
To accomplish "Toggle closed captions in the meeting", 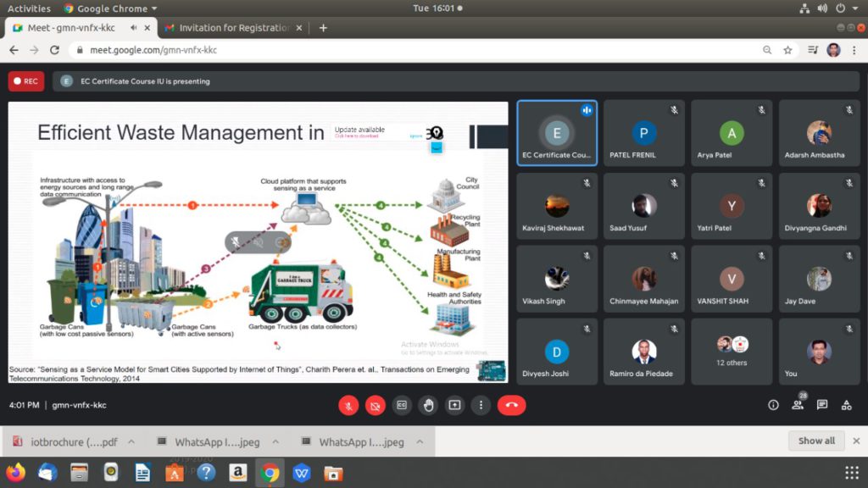I will pos(402,405).
